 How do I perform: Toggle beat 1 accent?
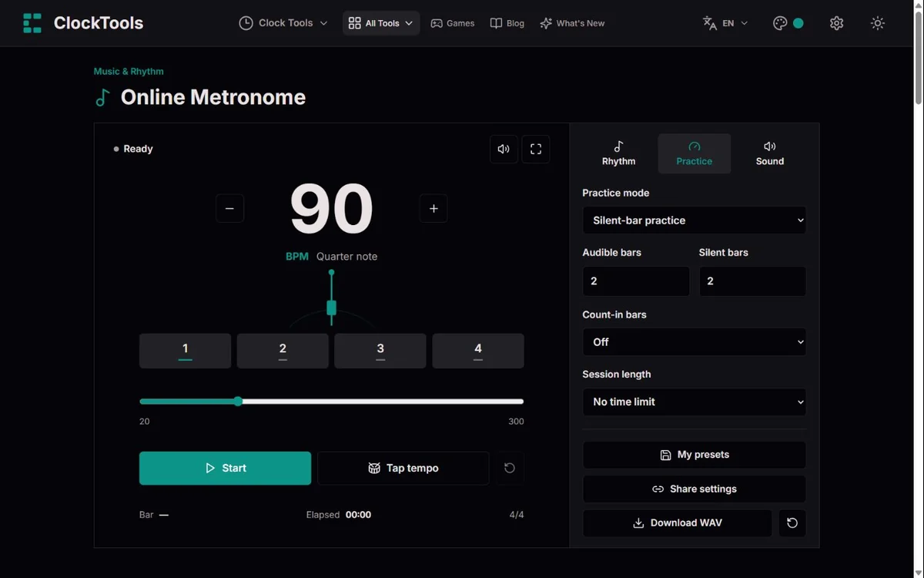[x=185, y=351]
